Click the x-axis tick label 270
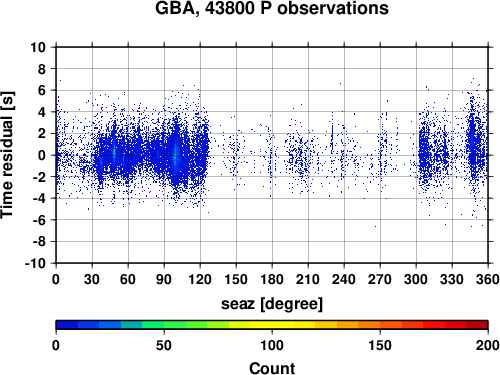The image size is (500, 375). 380,279
